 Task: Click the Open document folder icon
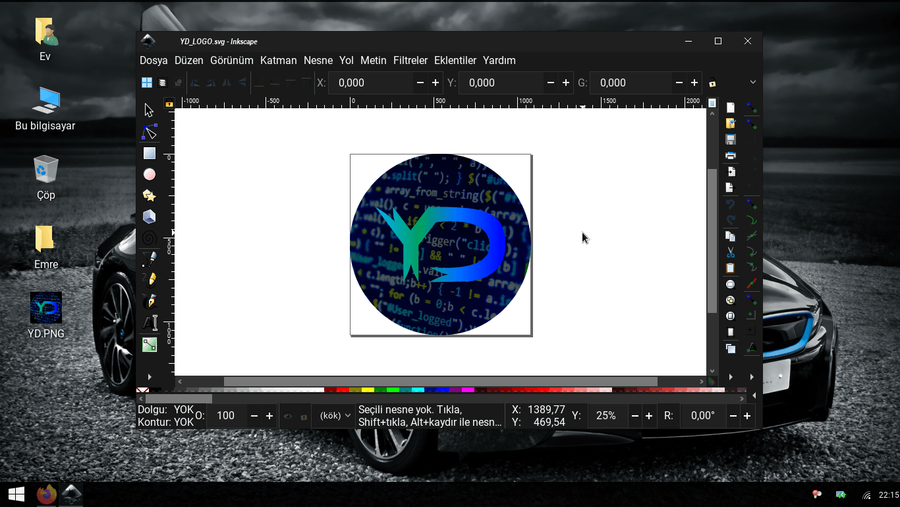[730, 123]
